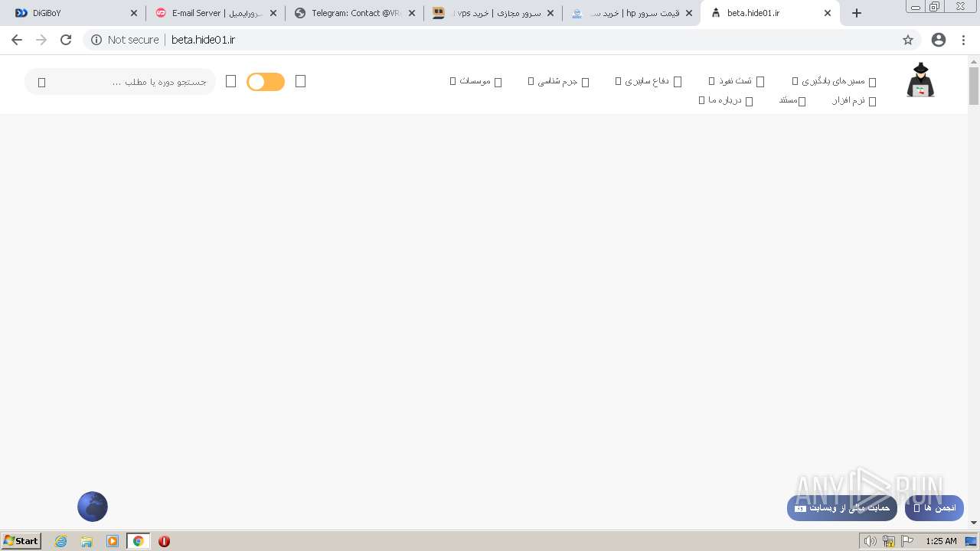Open the دفاع سایبری menu
Image resolution: width=980 pixels, height=551 pixels.
click(x=648, y=81)
